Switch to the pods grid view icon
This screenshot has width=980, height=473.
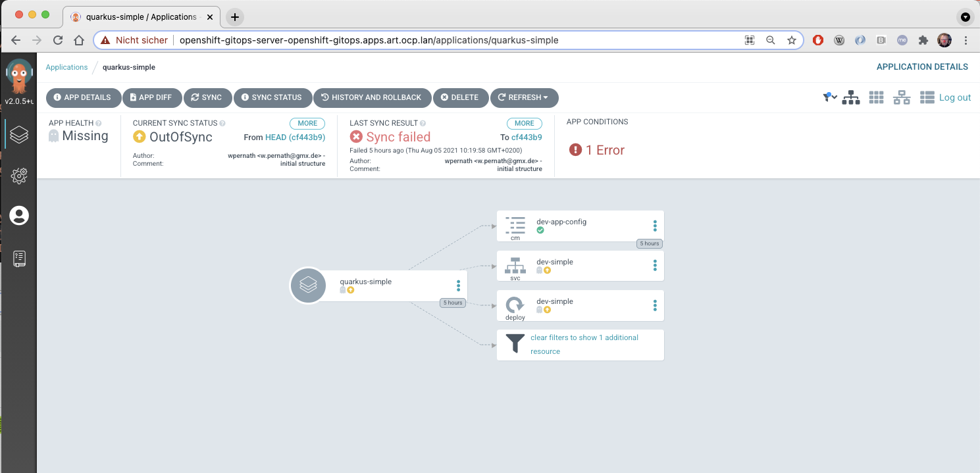coord(876,98)
